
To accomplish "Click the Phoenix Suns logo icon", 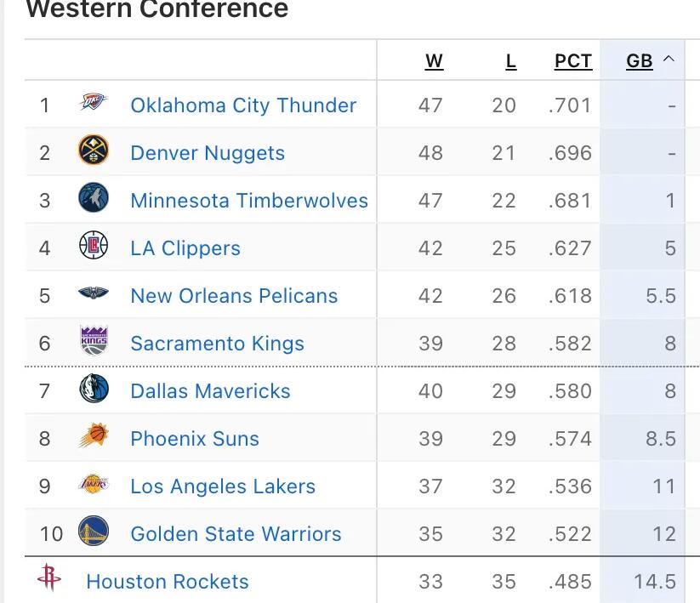I will (94, 437).
